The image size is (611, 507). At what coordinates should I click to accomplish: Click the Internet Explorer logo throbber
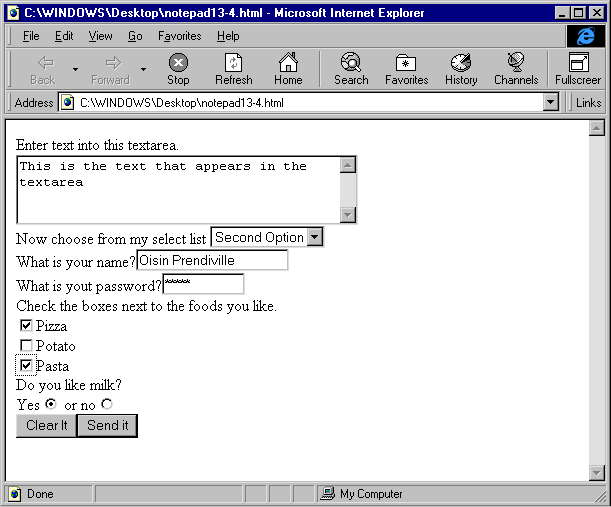point(586,36)
